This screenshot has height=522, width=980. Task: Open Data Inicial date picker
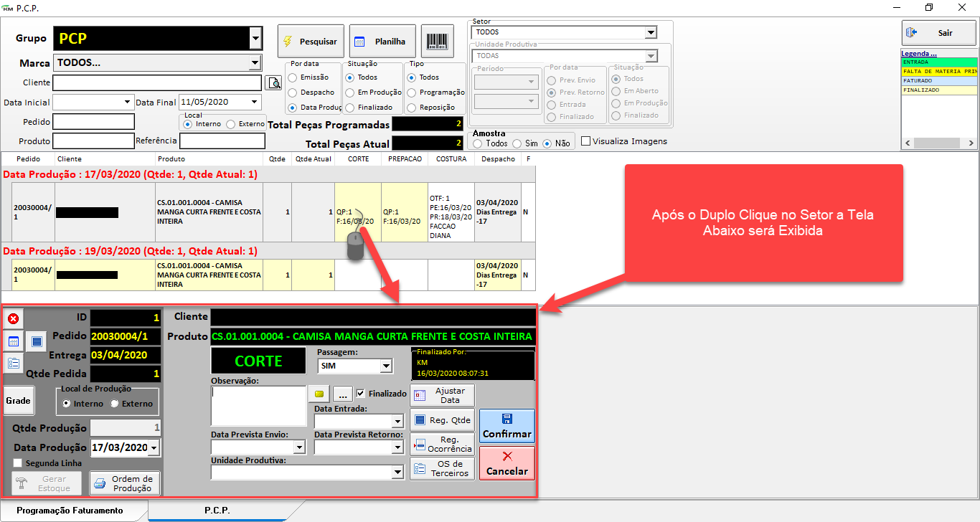pyautogui.click(x=128, y=103)
